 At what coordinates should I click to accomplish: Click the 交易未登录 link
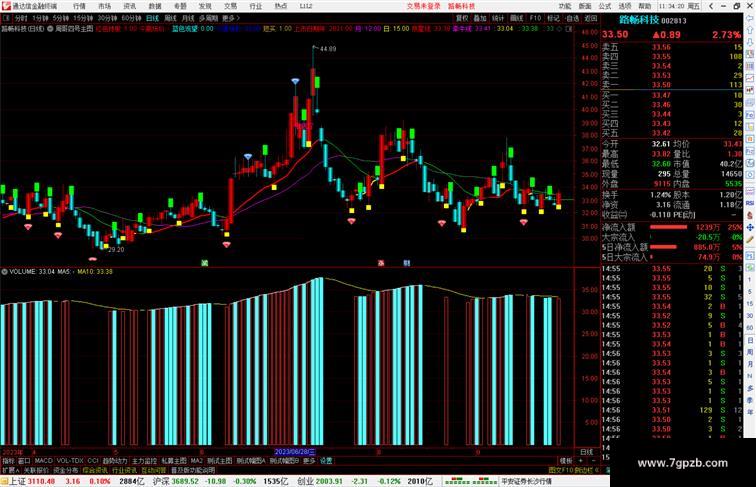(x=423, y=6)
